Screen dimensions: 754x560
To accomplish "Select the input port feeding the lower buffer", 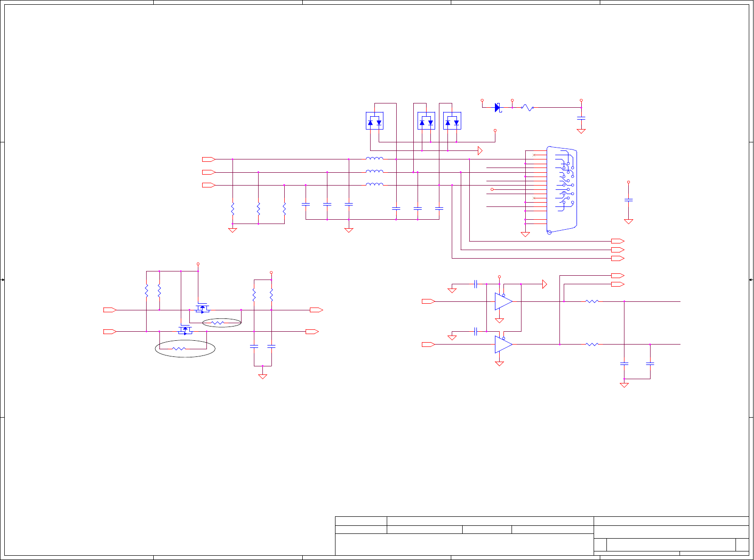I will 428,345.
